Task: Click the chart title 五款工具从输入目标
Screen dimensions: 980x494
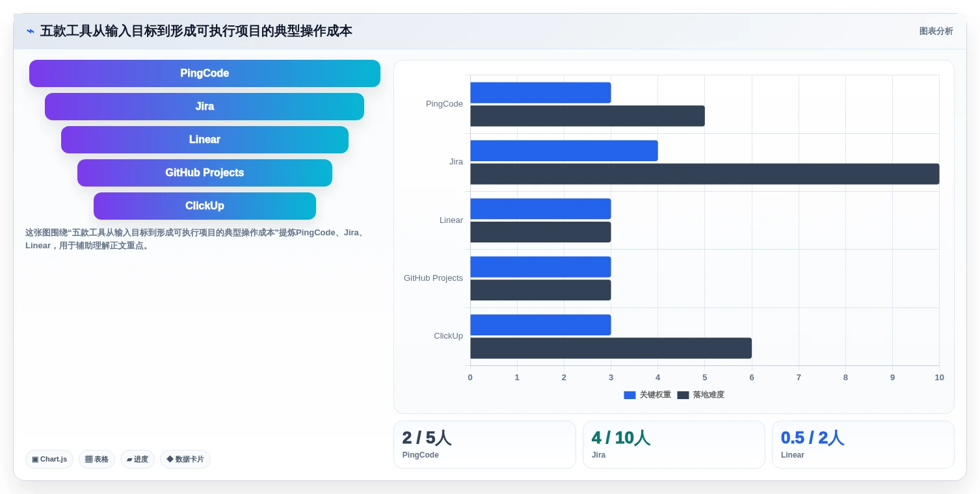Action: [196, 31]
